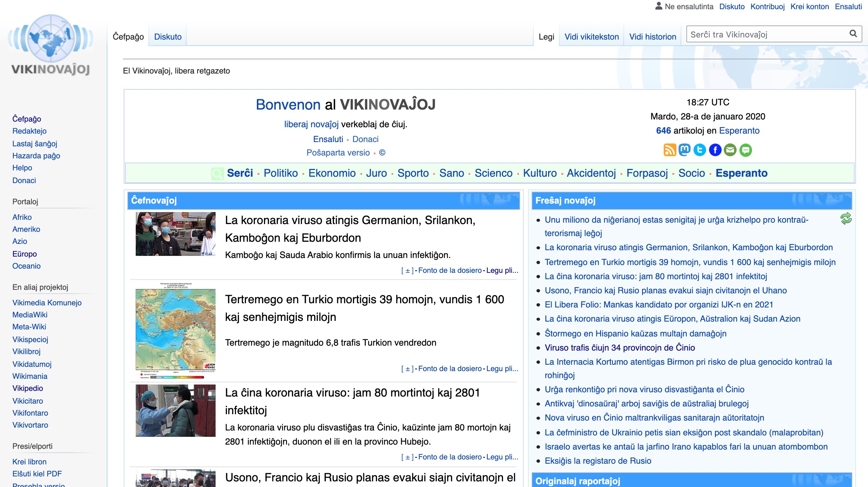Open the masked pedestrians coronavirus thumbnail
Image resolution: width=868 pixels, height=487 pixels.
pos(176,234)
